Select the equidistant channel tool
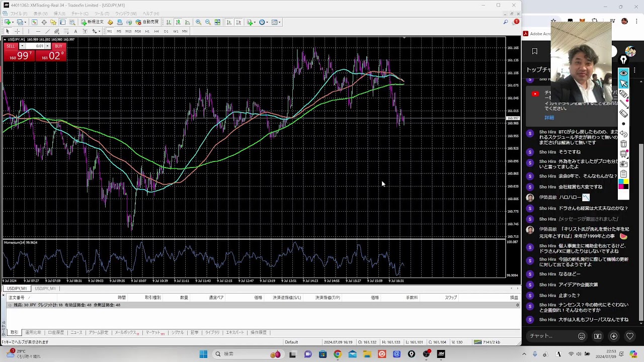Image resolution: width=644 pixels, height=362 pixels. (57, 31)
